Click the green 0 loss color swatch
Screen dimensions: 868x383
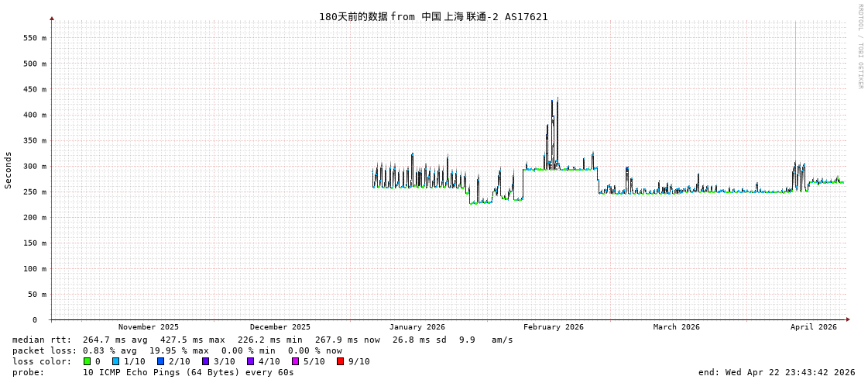87,361
